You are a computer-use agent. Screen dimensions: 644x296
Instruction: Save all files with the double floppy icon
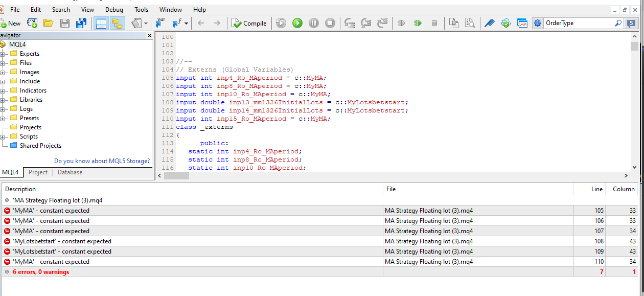81,23
